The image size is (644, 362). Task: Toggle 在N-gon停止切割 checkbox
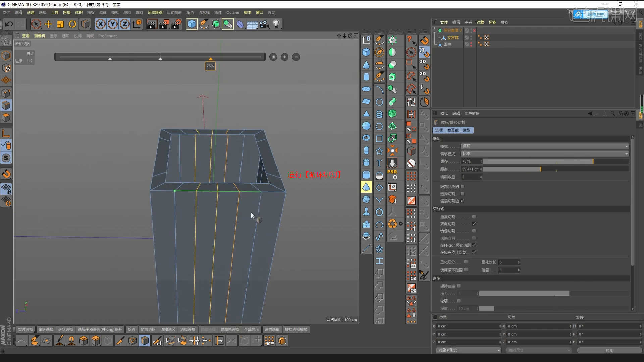(x=474, y=245)
